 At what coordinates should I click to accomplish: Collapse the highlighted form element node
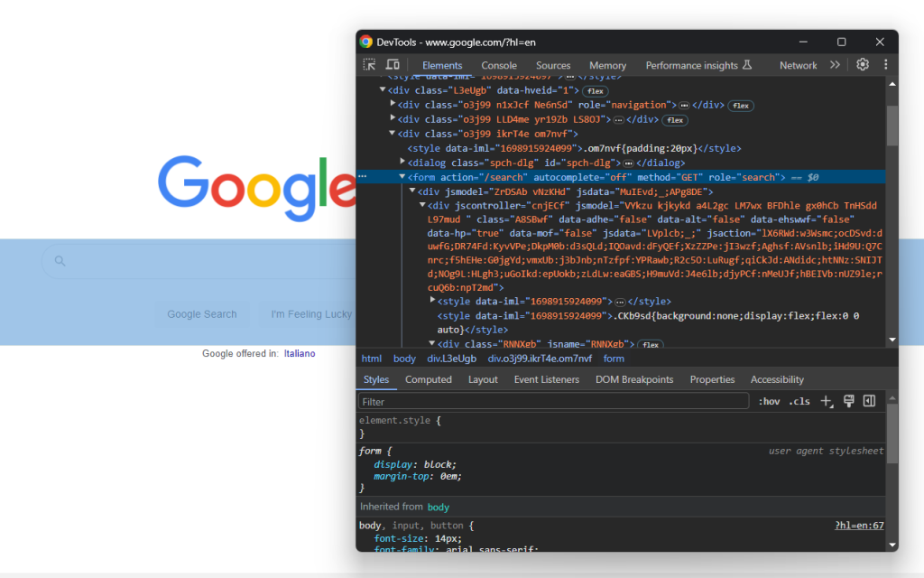tap(402, 176)
